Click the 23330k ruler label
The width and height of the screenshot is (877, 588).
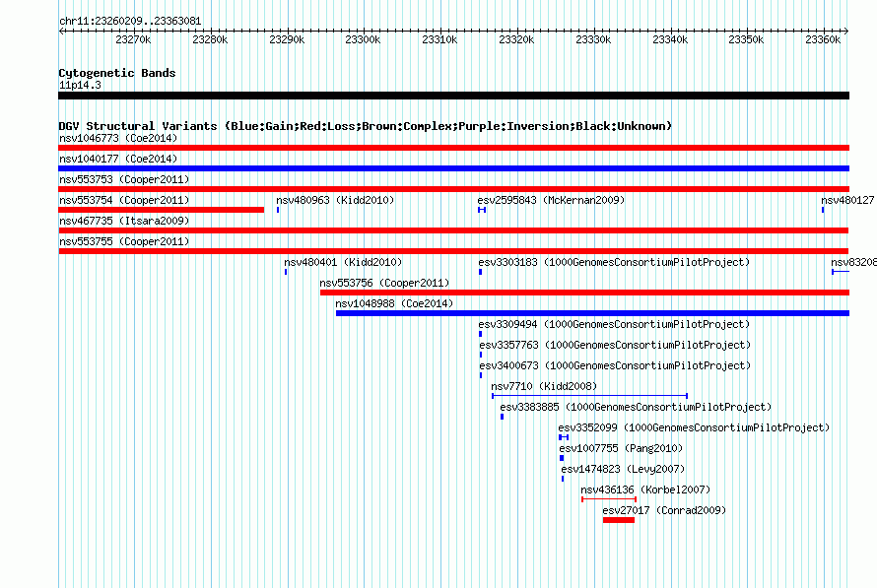593,39
